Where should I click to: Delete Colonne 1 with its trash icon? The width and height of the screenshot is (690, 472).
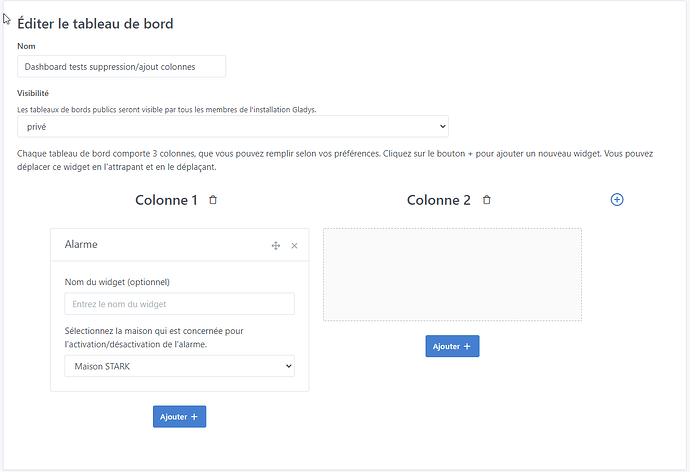click(213, 200)
